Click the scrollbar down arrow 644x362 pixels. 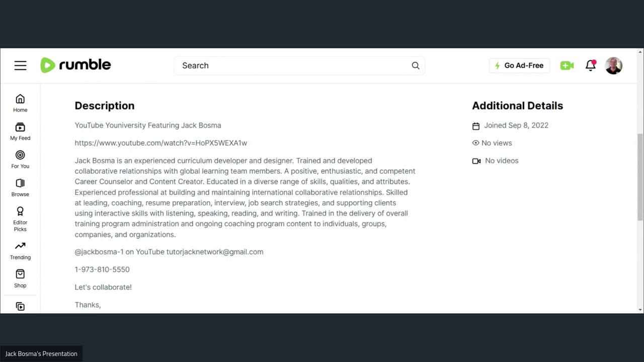(x=640, y=310)
